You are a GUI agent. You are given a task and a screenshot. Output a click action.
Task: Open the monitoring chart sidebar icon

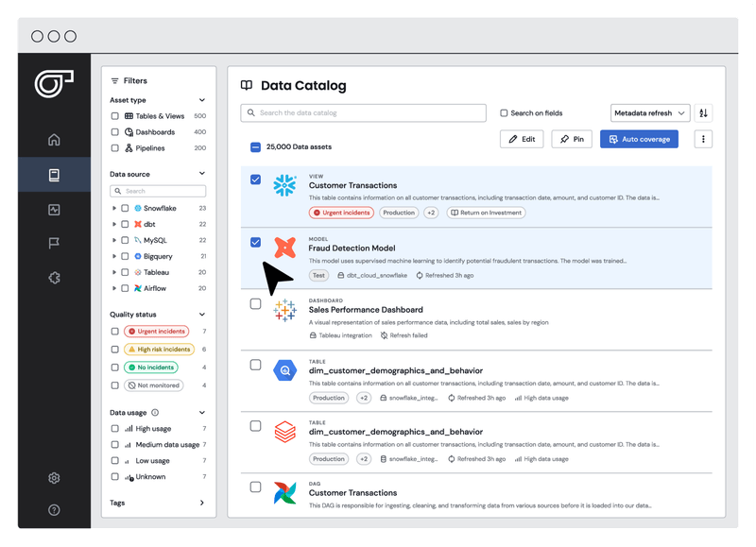[x=54, y=210]
